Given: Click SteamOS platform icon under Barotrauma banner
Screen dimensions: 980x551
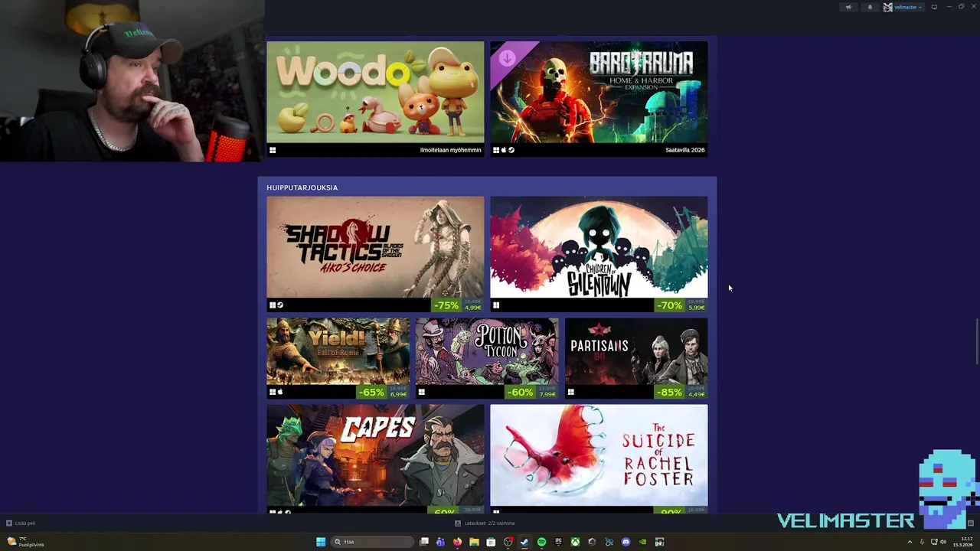Looking at the screenshot, I should [511, 150].
